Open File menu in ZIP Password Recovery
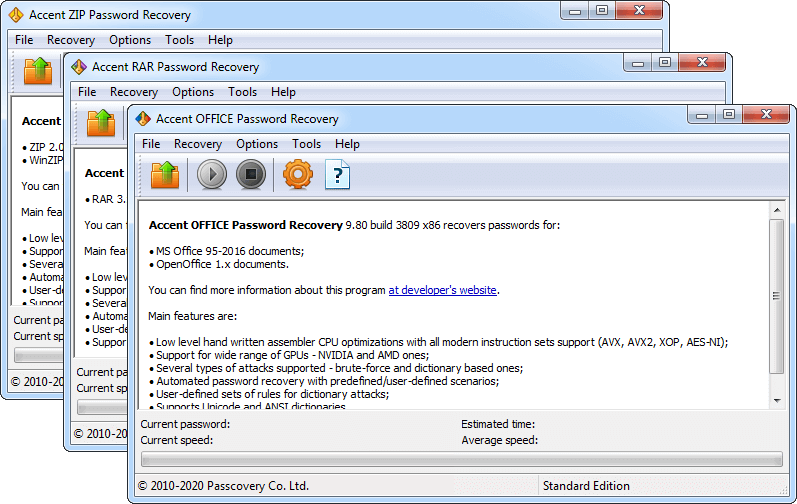 tap(24, 40)
